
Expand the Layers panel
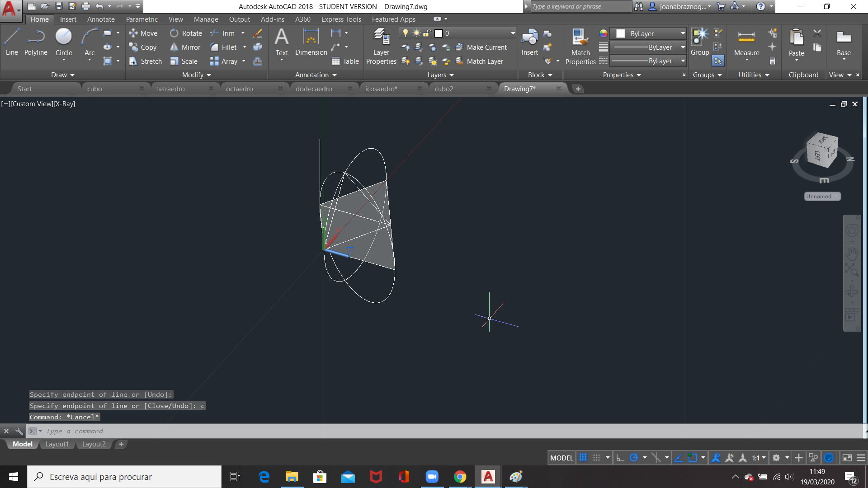click(441, 75)
